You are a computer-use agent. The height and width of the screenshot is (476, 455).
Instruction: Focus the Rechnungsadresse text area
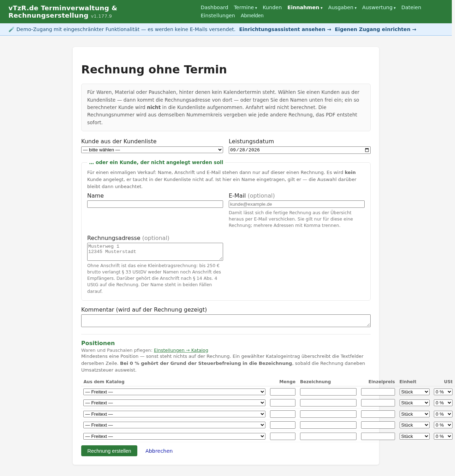point(155,252)
